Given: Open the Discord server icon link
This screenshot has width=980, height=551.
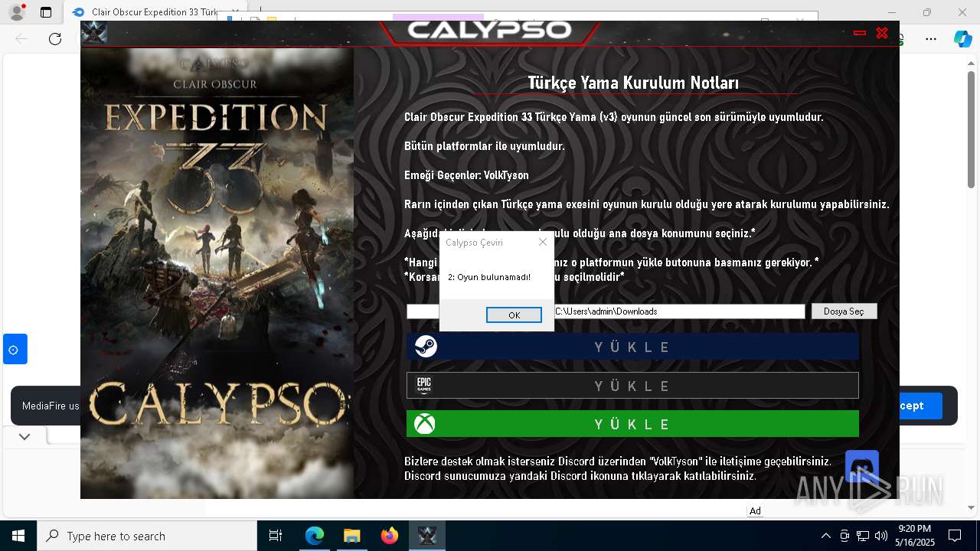Looking at the screenshot, I should tap(861, 466).
